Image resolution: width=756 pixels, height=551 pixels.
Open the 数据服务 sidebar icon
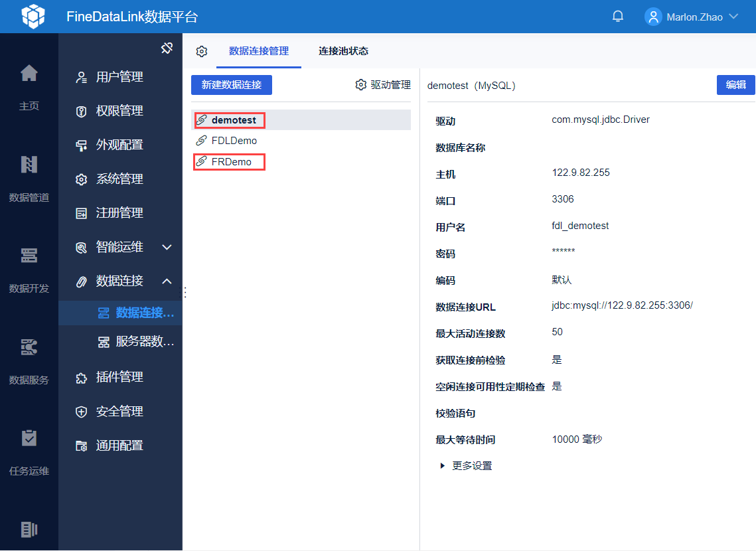pos(29,347)
